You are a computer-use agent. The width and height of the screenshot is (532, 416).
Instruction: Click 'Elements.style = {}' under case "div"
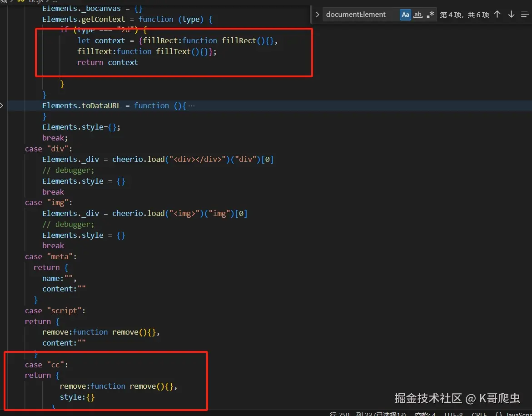(84, 181)
